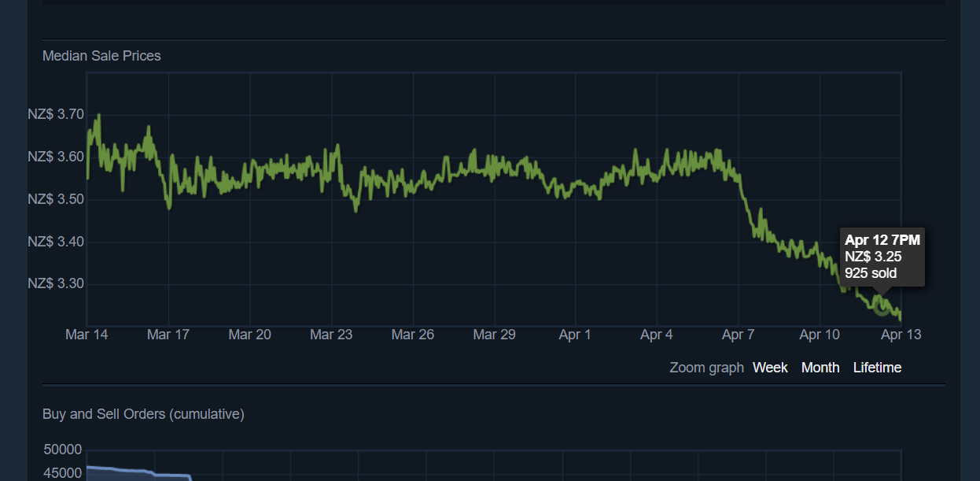Click the 'Median Sale Prices' heading
The width and height of the screenshot is (980, 481).
point(101,56)
